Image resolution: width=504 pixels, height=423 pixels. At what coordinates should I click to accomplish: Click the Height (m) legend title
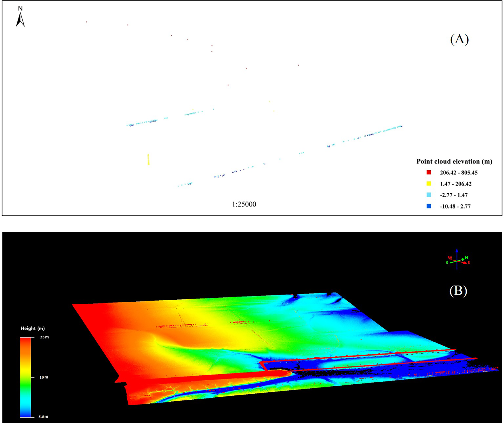pyautogui.click(x=33, y=329)
